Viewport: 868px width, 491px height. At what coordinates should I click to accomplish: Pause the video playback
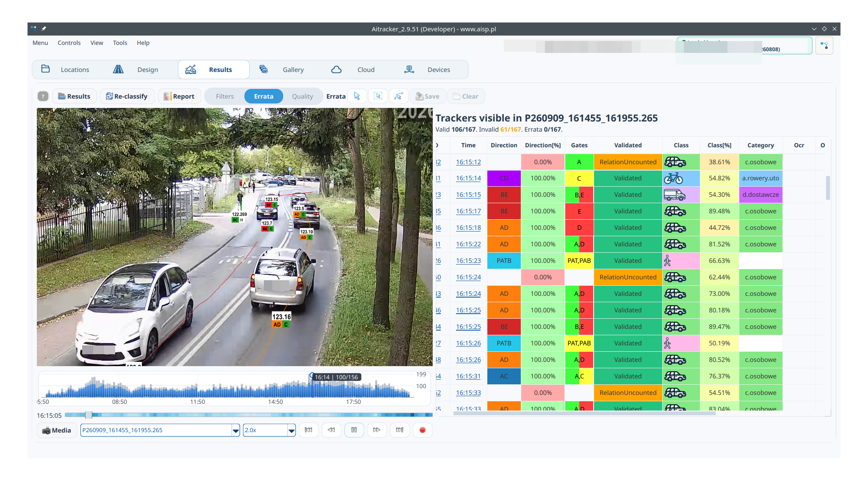click(x=354, y=430)
